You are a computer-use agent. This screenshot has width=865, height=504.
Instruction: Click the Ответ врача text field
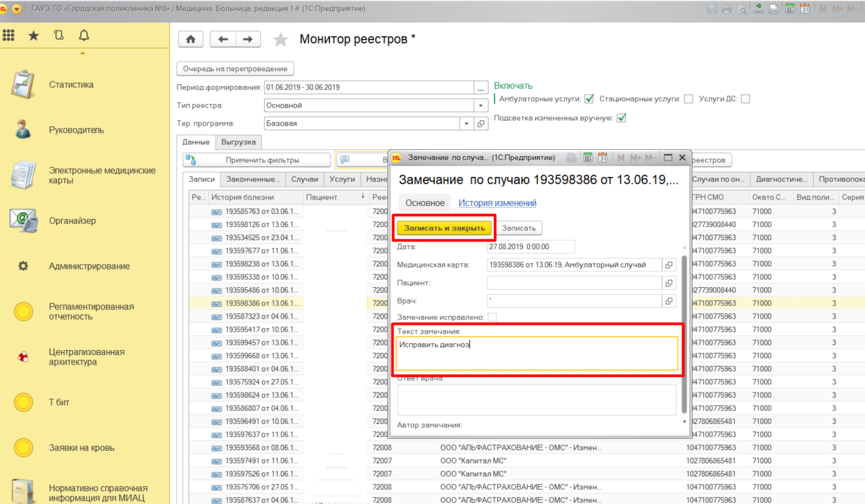537,399
